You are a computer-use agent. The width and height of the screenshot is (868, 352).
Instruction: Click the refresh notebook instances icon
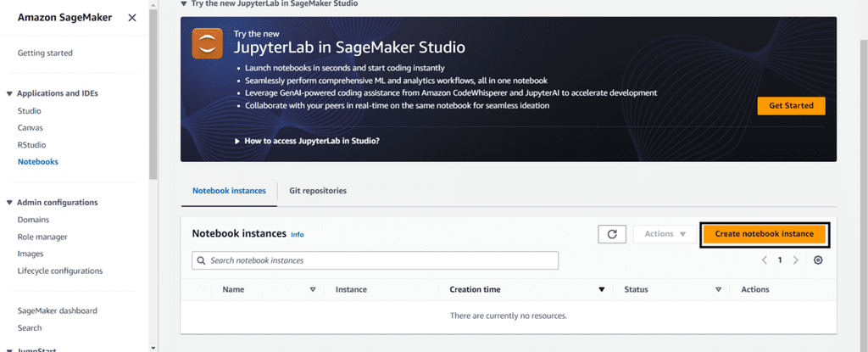tap(610, 234)
